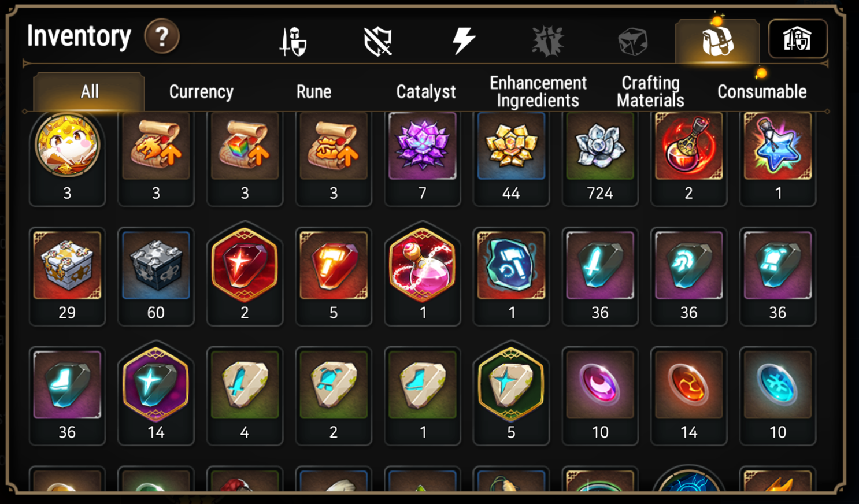Open the crossed-out shield category icon
859x504 pixels.
point(378,41)
